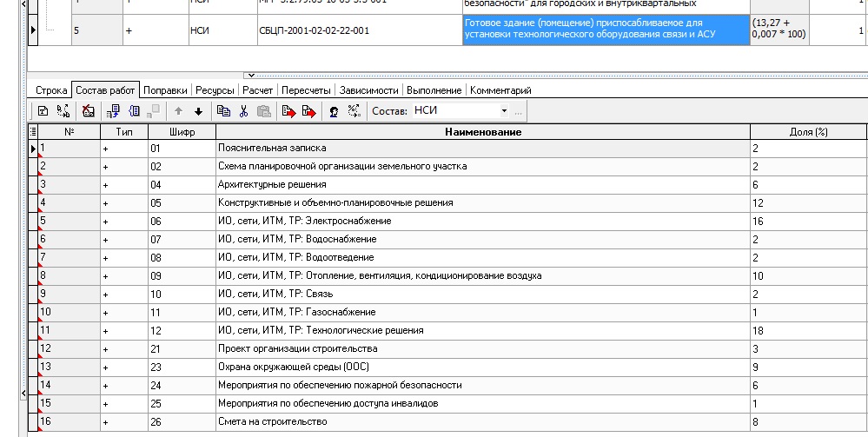Click the grid selector icon left of № header

33,132
